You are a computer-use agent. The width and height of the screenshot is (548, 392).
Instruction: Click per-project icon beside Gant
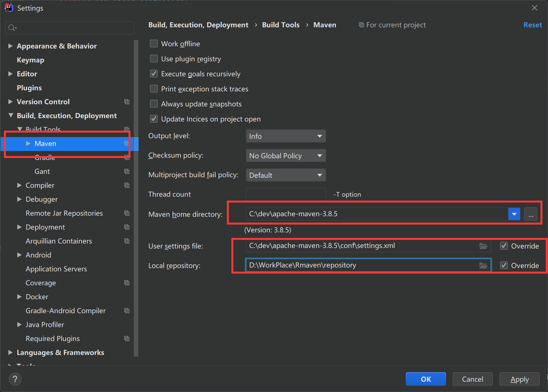(127, 171)
